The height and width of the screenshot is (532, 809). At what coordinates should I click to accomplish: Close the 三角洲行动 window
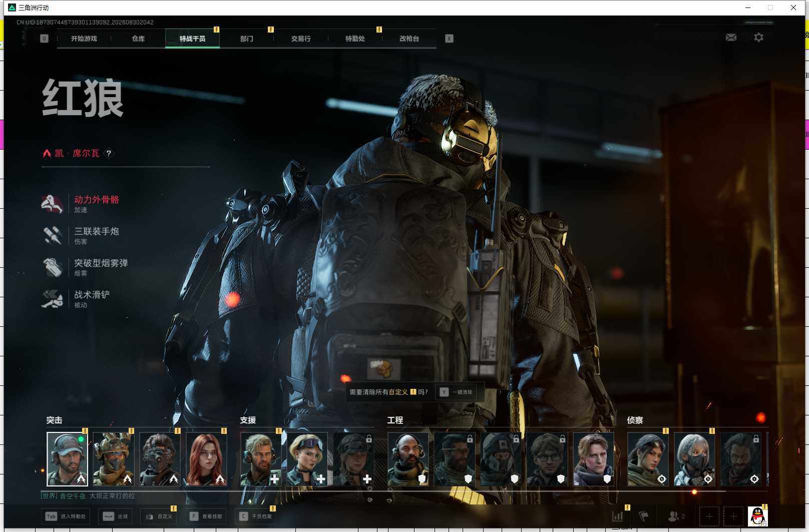pyautogui.click(x=793, y=8)
